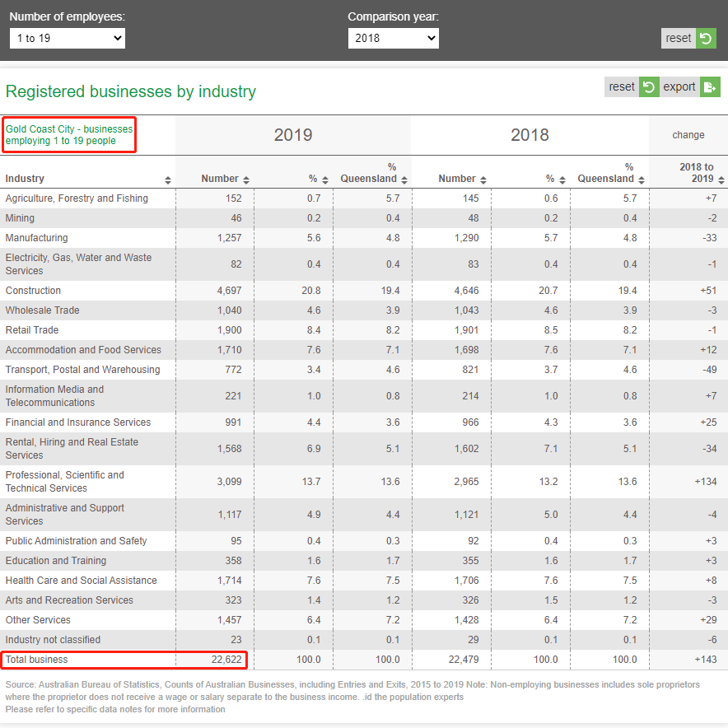Click the Total business row label
This screenshot has width=728, height=728.
coord(37,660)
